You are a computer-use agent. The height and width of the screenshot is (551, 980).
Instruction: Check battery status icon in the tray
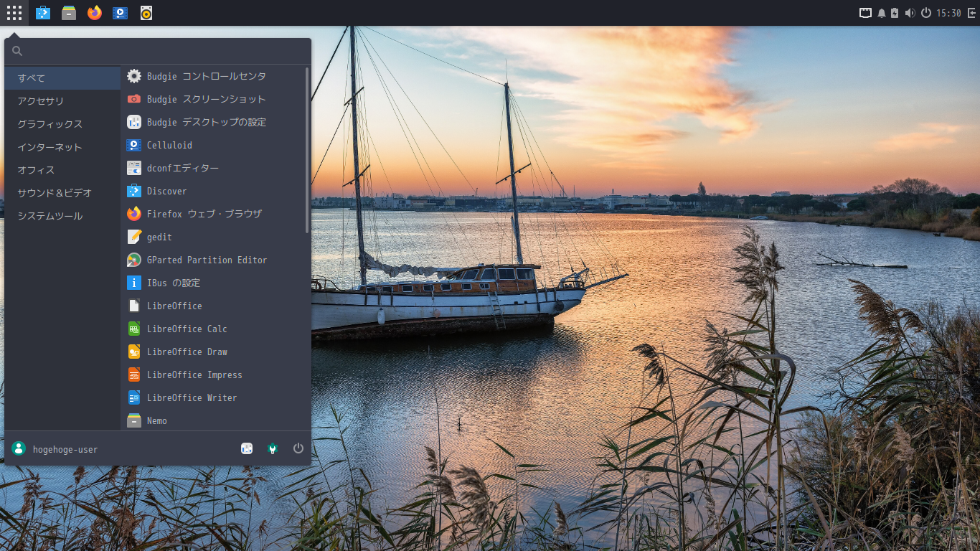tap(895, 12)
